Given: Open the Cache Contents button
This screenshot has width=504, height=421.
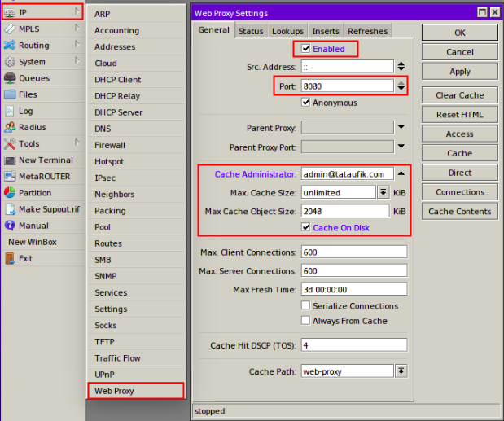Looking at the screenshot, I should click(460, 211).
